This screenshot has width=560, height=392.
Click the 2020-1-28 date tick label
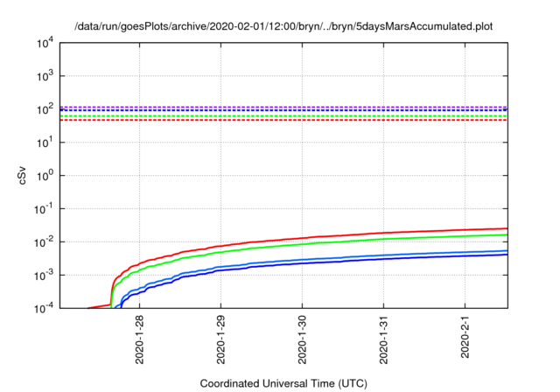pyautogui.click(x=139, y=339)
